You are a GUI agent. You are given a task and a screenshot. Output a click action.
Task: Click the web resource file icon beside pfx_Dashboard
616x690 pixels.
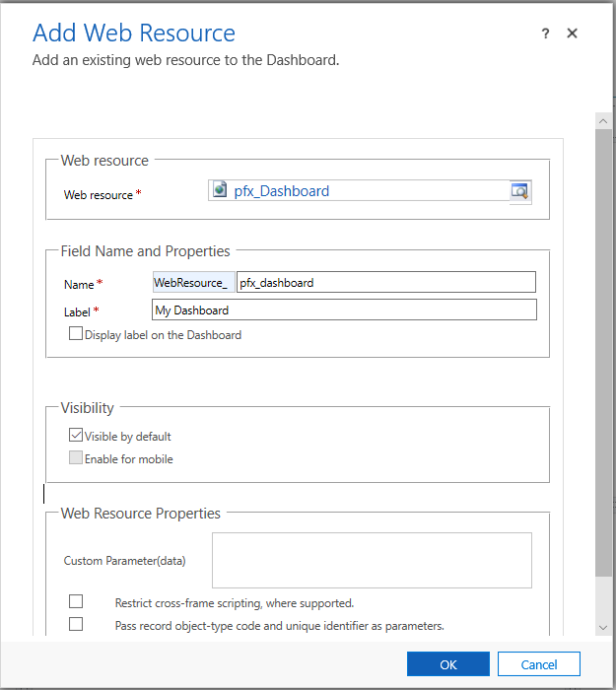[221, 191]
